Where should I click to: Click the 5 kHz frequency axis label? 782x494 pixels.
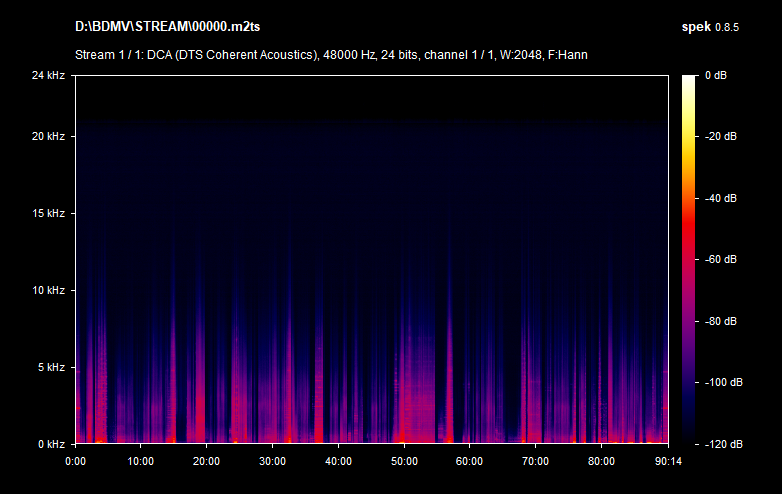[x=50, y=367]
